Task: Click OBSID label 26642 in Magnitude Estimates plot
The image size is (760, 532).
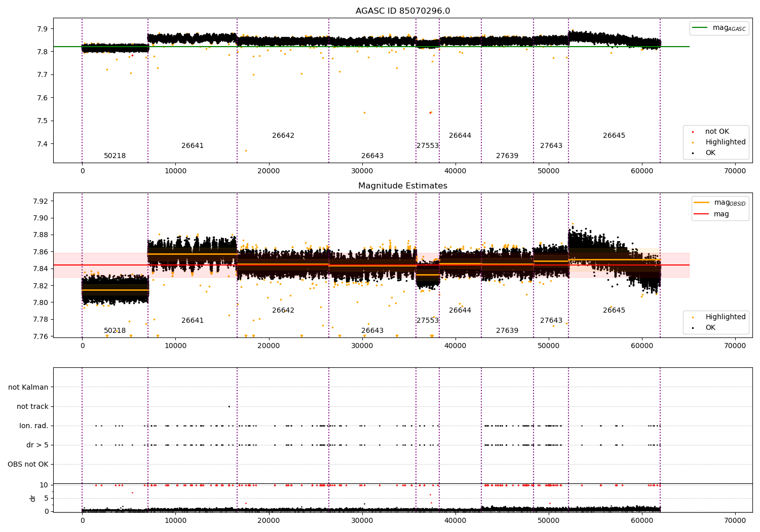Action: click(x=283, y=311)
